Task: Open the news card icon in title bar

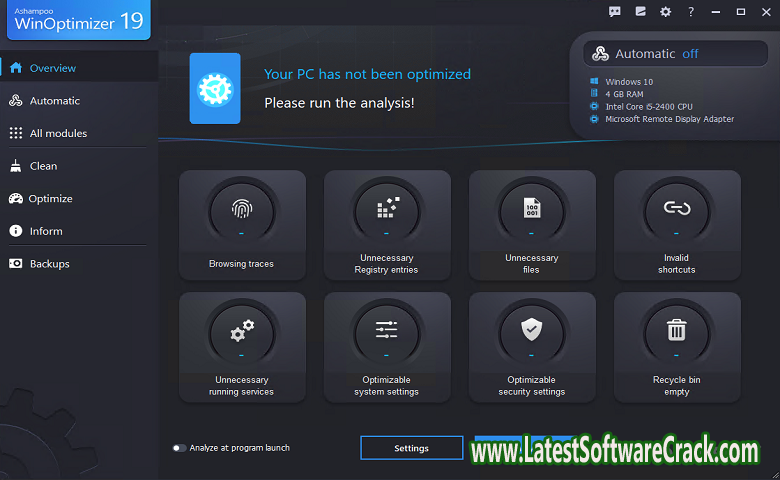Action: tap(640, 11)
